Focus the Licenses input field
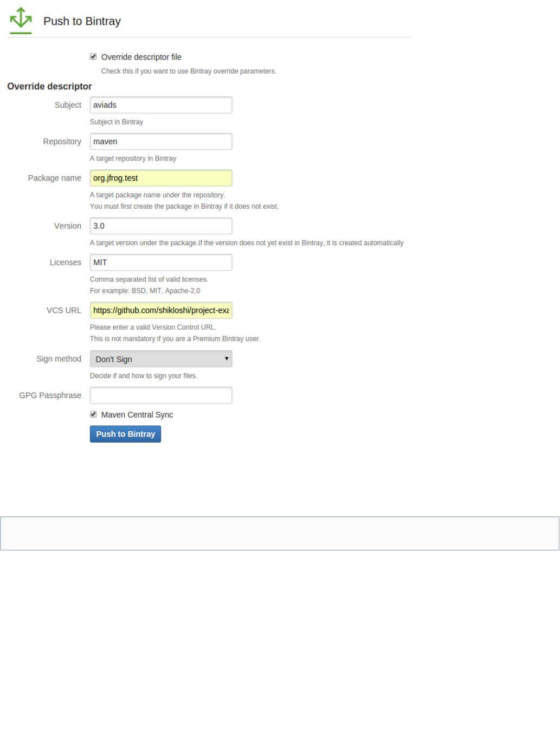This screenshot has height=755, width=560. coord(161,263)
